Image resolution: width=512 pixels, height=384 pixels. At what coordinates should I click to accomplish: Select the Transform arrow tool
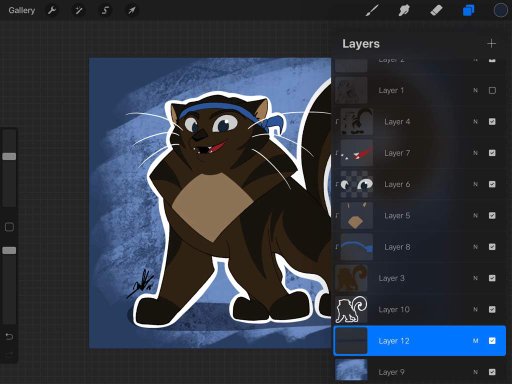(x=132, y=10)
